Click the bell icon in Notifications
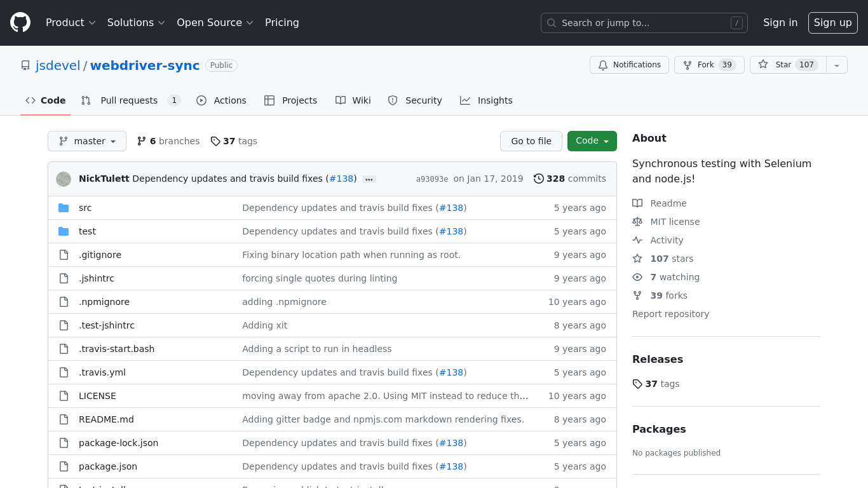The height and width of the screenshot is (488, 868). tap(603, 65)
